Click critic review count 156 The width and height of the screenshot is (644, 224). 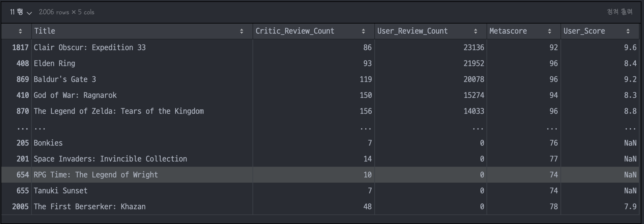click(x=366, y=111)
